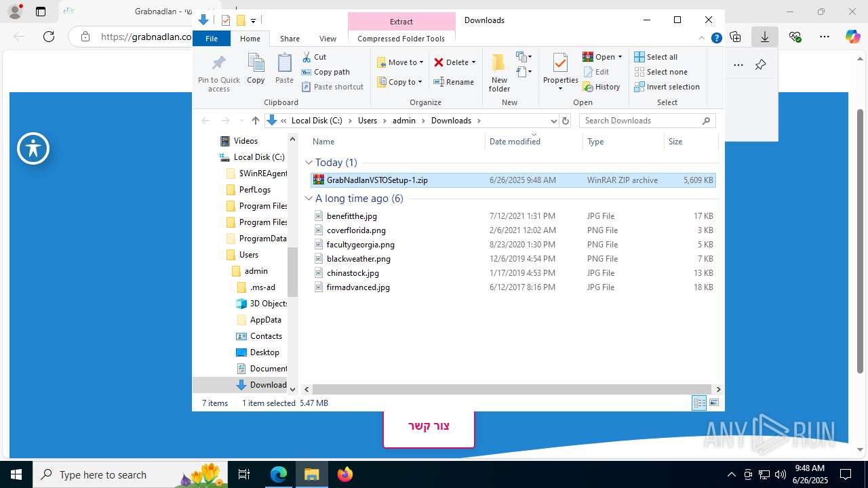Open the Move to dropdown
Image resolution: width=868 pixels, height=488 pixels.
[x=400, y=62]
